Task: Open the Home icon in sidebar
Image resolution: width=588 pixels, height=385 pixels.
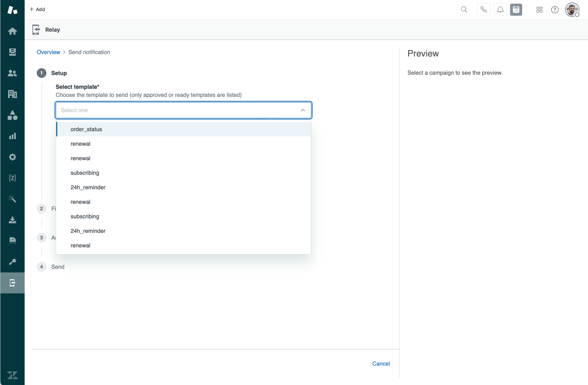Action: (x=13, y=31)
